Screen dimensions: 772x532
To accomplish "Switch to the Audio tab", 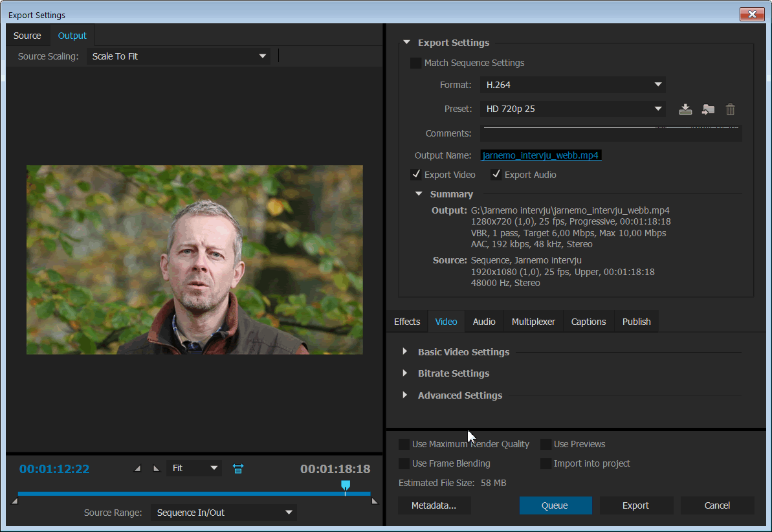I will tap(484, 322).
